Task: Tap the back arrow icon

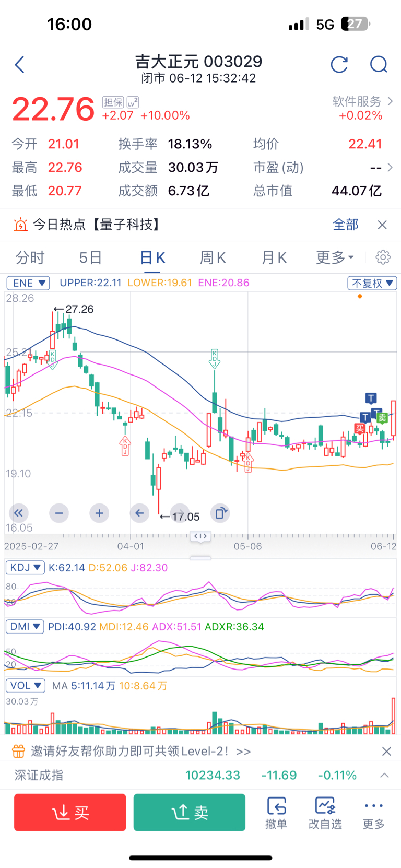Action: coord(20,65)
